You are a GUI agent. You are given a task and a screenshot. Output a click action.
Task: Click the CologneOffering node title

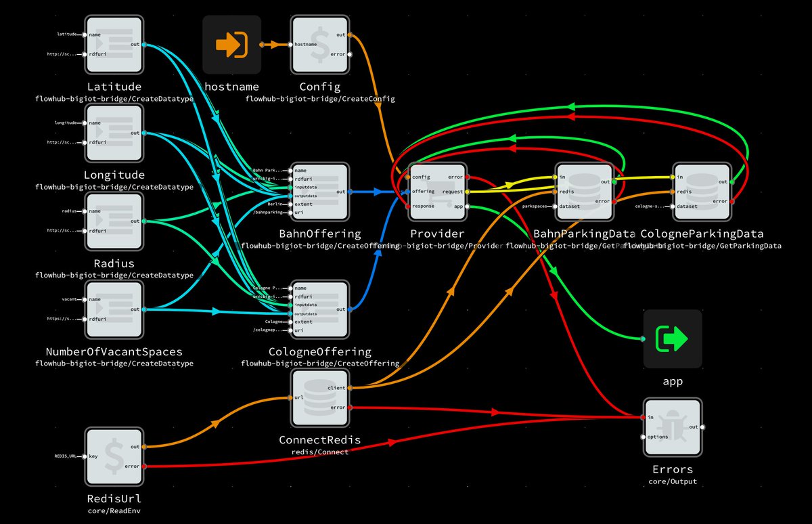coord(319,351)
